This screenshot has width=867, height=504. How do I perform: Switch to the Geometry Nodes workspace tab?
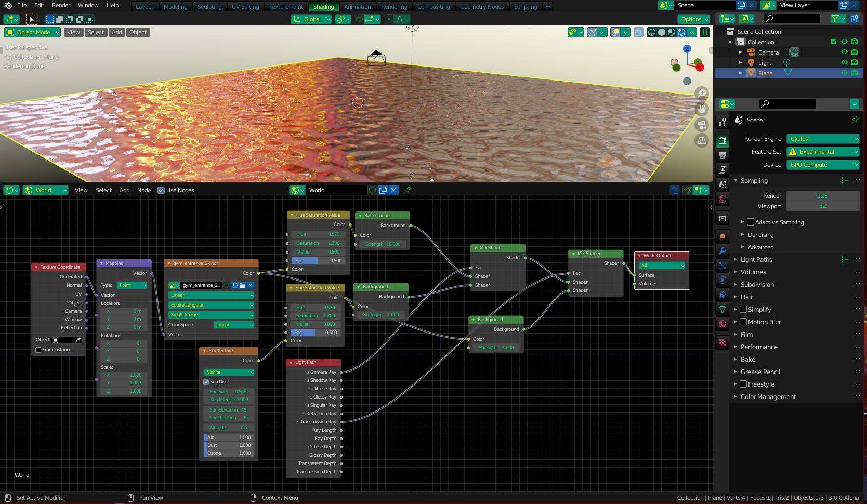(481, 7)
